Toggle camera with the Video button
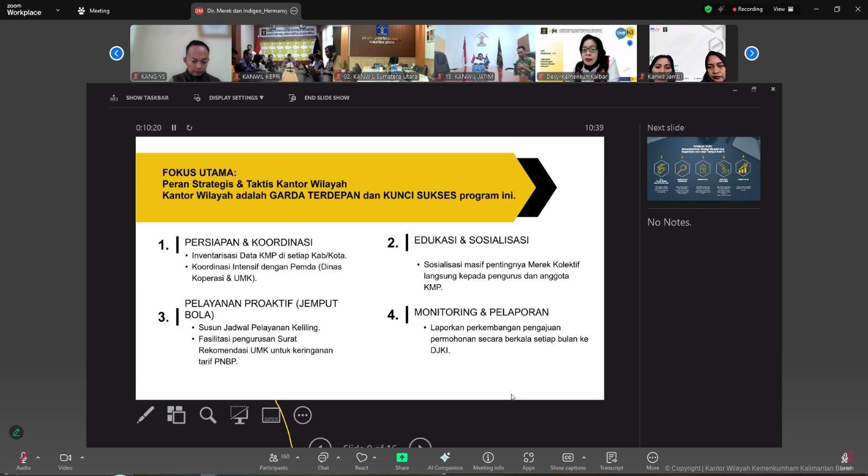This screenshot has height=476, width=868. point(65,461)
